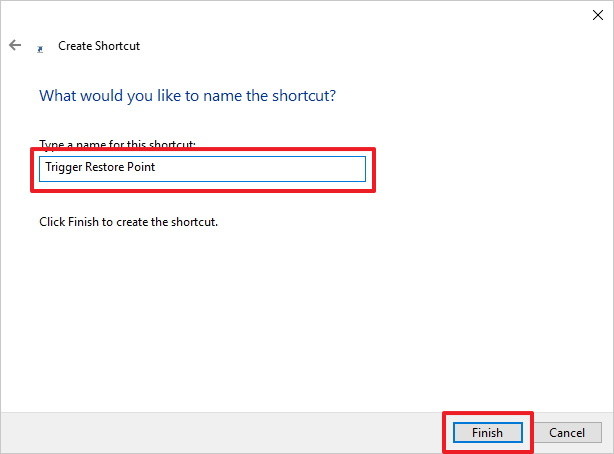Click the word "Finish" in the instruction sentence
This screenshot has width=614, height=454.
click(x=80, y=221)
